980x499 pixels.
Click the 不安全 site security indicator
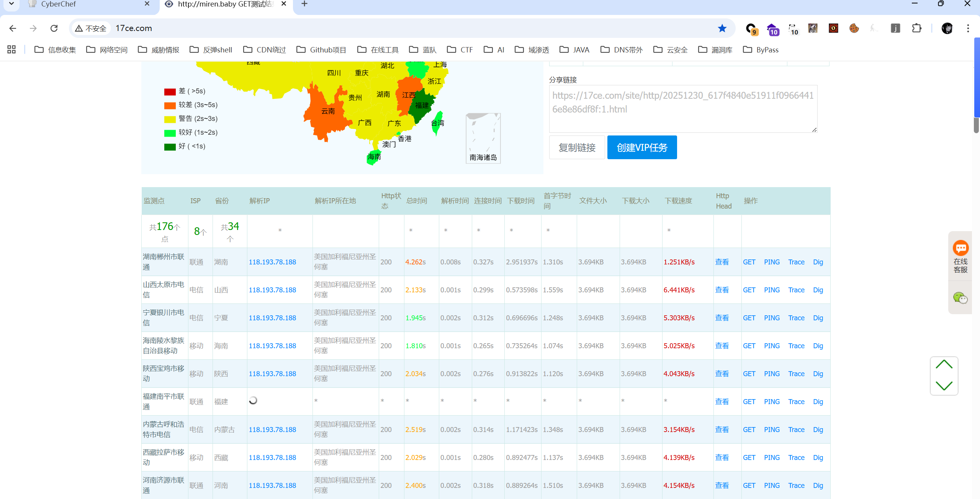coord(91,28)
